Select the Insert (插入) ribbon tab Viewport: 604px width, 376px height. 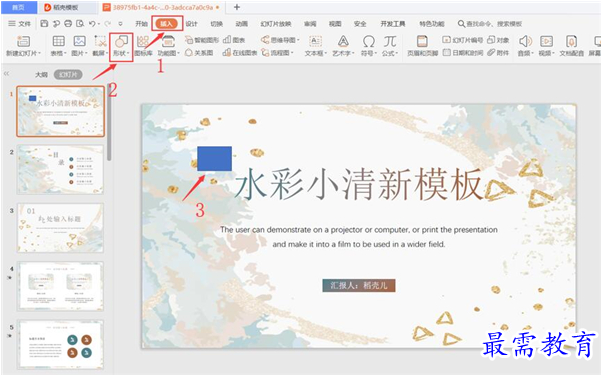166,24
